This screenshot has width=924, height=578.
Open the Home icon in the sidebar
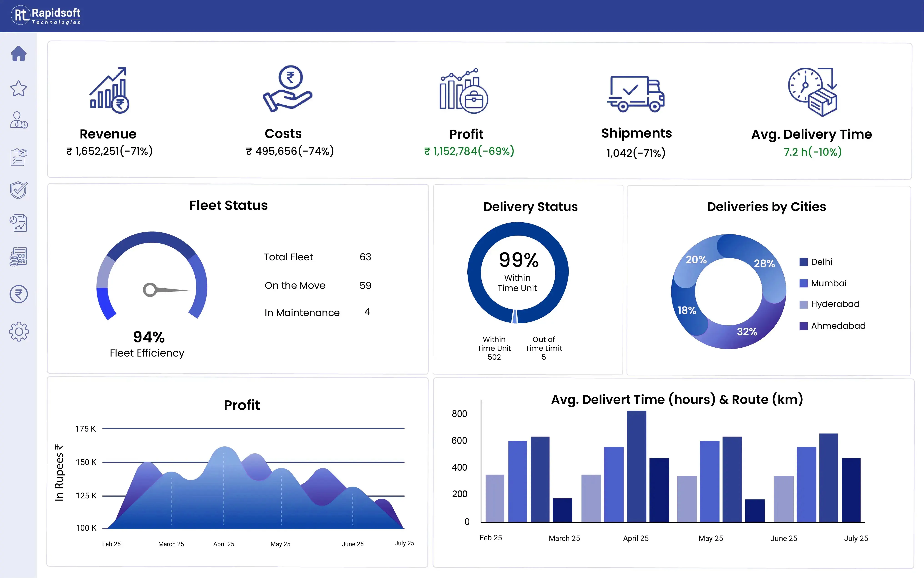[18, 53]
